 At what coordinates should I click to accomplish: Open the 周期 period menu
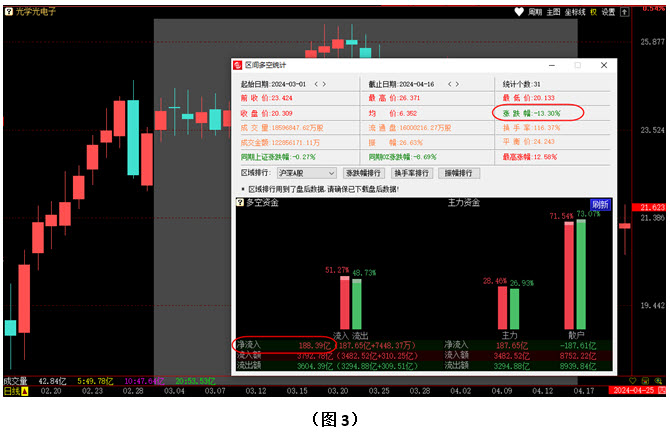[x=535, y=12]
